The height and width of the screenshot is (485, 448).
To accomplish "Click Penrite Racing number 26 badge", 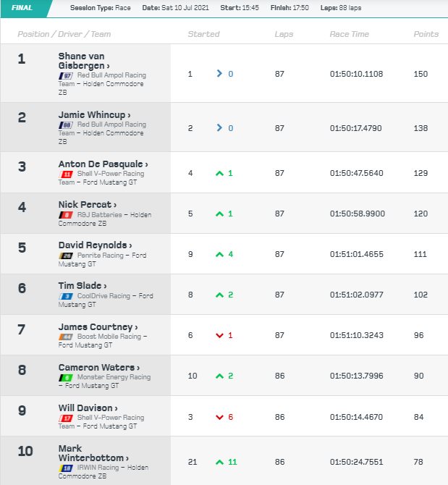I will (66, 256).
